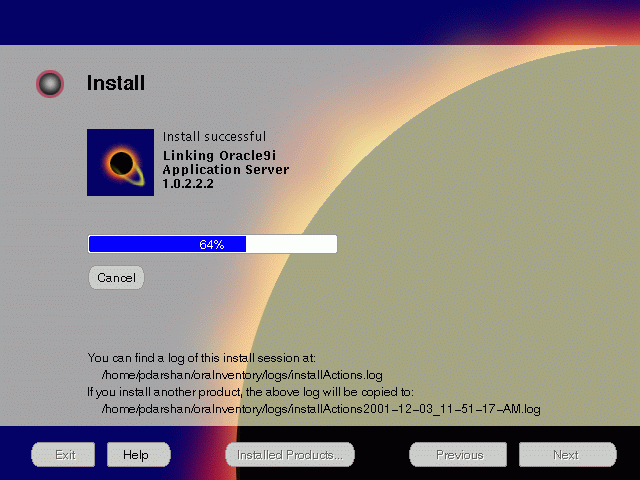The width and height of the screenshot is (640, 480).
Task: Click the round sphere icon beside Install
Action: click(50, 84)
